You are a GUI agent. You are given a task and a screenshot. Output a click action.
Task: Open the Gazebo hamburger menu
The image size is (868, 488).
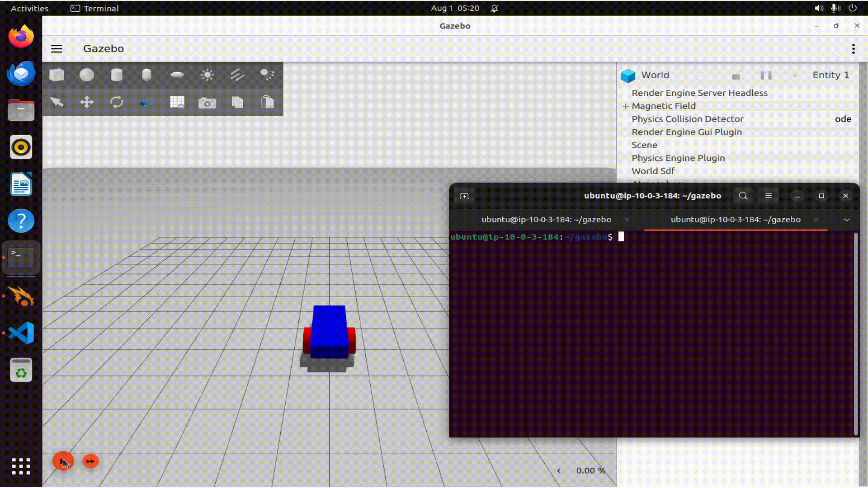(x=57, y=48)
